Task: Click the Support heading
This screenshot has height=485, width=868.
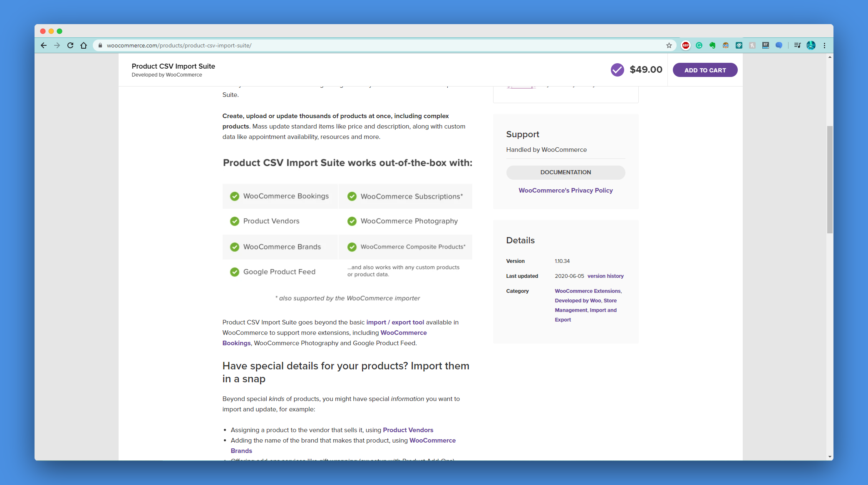Action: [x=523, y=134]
